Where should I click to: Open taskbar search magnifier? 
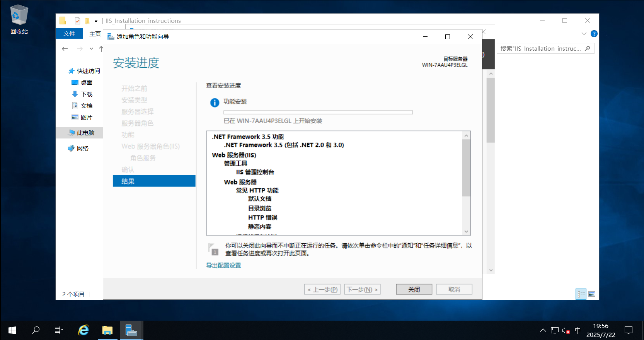click(36, 330)
